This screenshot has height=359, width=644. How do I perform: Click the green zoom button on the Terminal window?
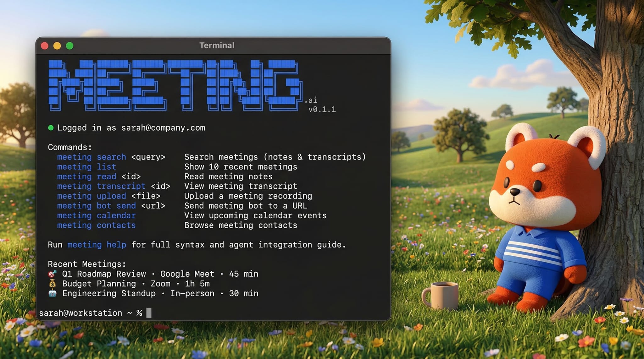69,45
